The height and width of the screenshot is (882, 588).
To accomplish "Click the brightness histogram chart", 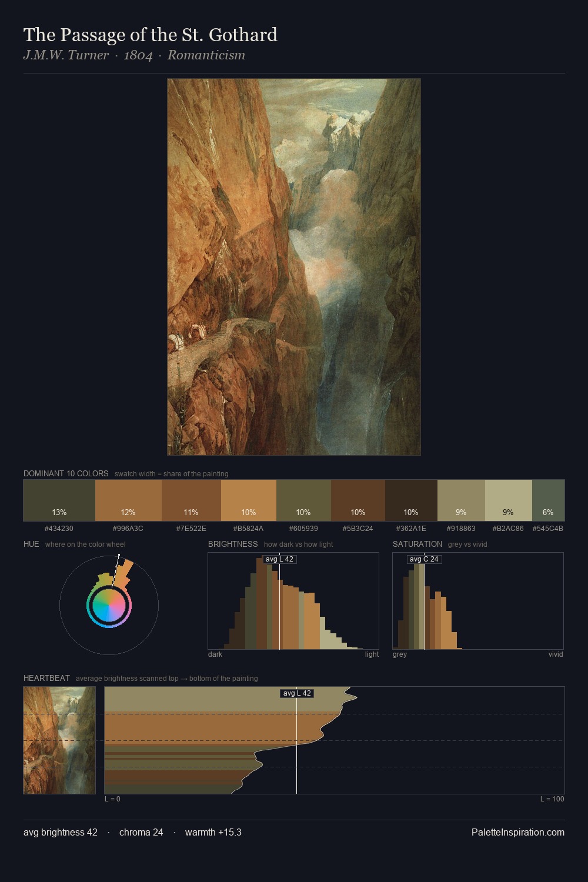I will pyautogui.click(x=293, y=601).
